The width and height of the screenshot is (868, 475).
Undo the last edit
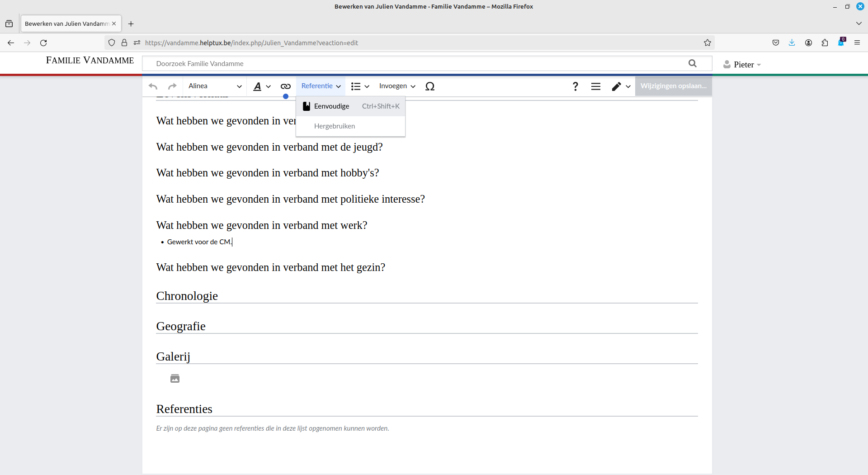pos(153,86)
